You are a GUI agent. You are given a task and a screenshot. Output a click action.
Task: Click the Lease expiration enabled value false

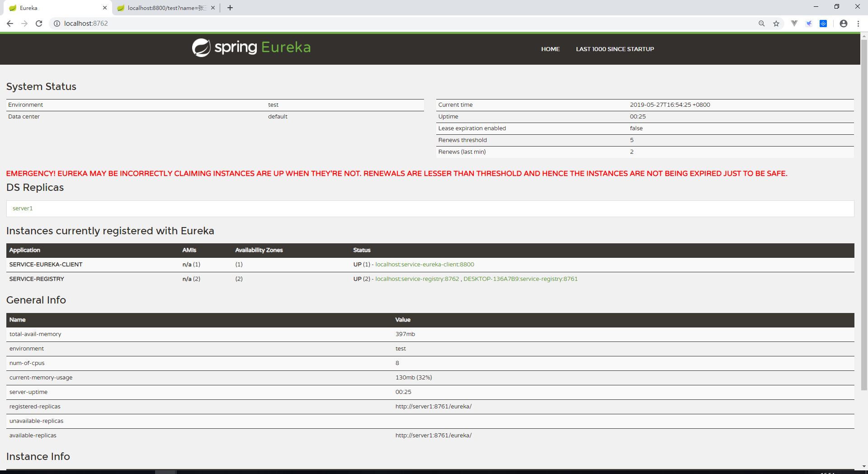[x=637, y=128]
